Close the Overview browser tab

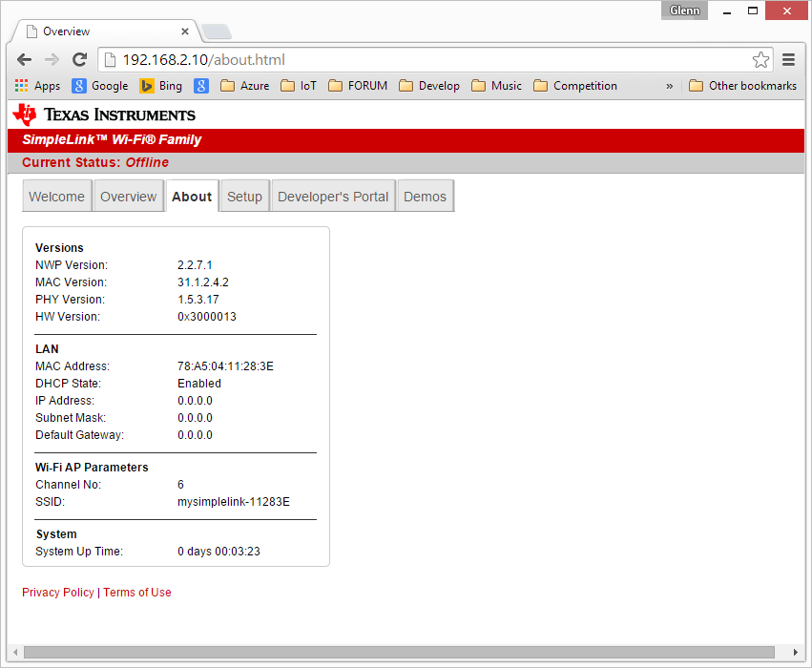185,31
